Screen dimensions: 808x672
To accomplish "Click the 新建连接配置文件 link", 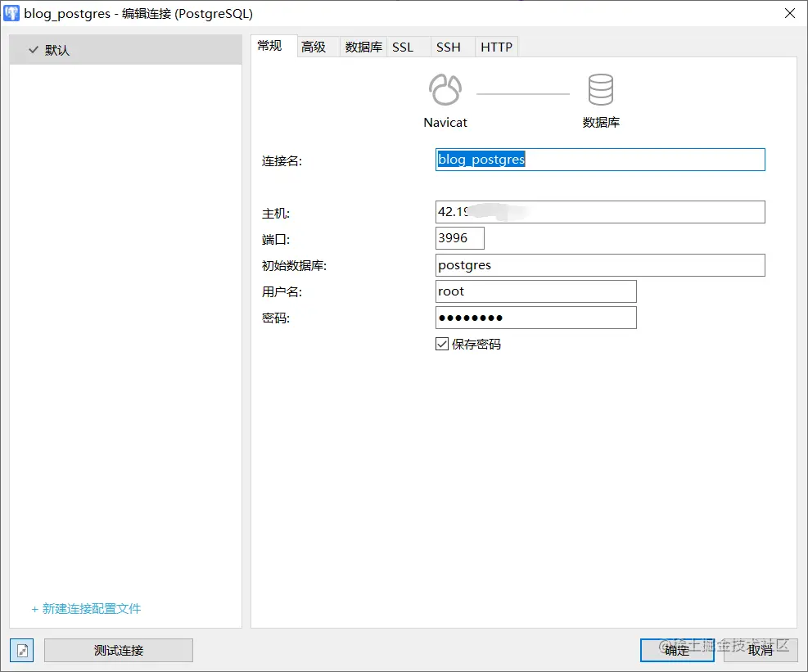I will pos(85,609).
